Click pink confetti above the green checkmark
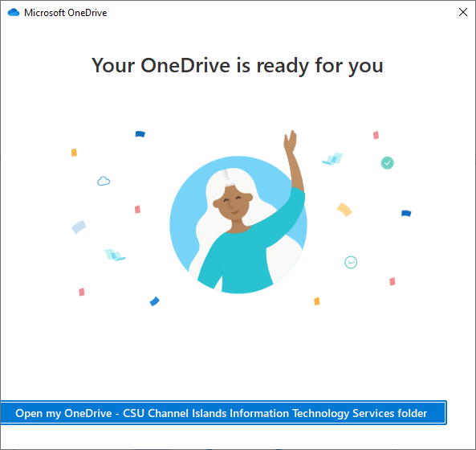This screenshot has width=476, height=450. coord(376,135)
